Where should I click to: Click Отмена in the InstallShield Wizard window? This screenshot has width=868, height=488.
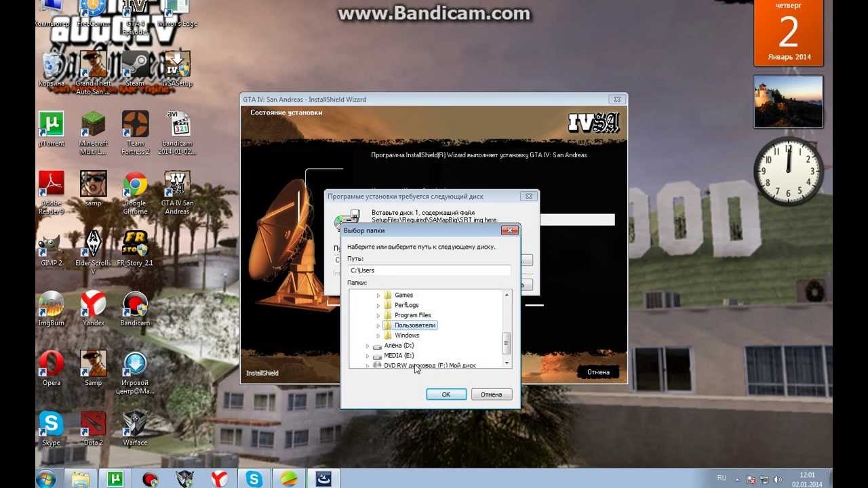coord(598,372)
